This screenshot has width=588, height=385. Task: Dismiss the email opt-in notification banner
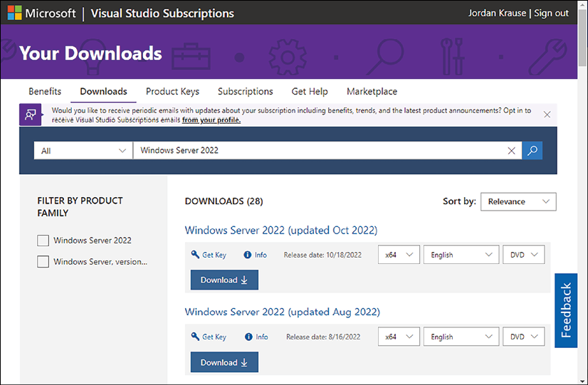tap(547, 115)
